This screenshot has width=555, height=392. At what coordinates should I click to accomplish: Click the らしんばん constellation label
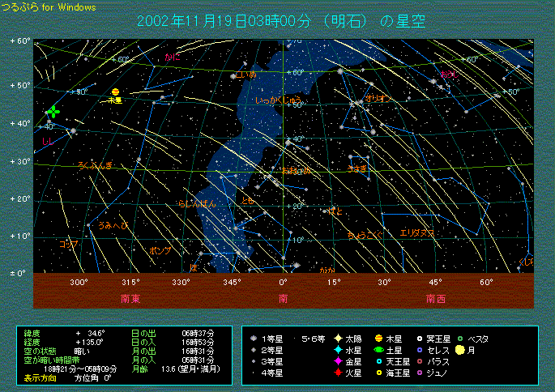point(197,204)
